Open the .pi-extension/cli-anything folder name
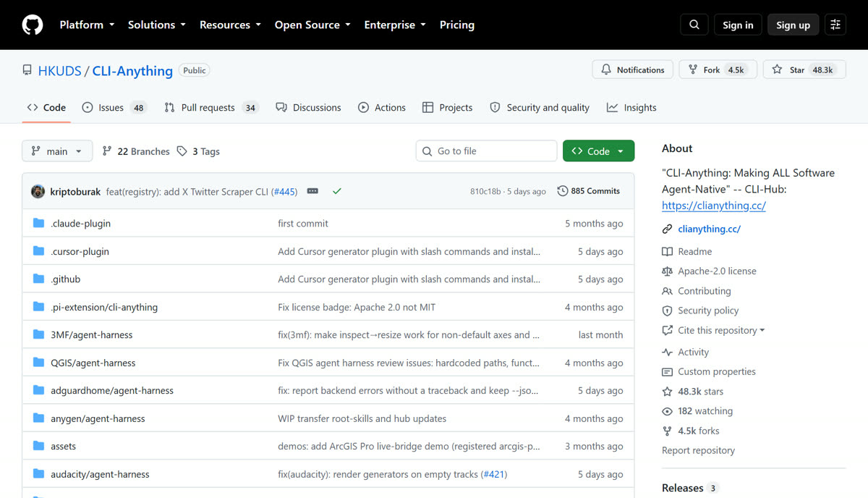Viewport: 868px width, 498px height. (104, 307)
